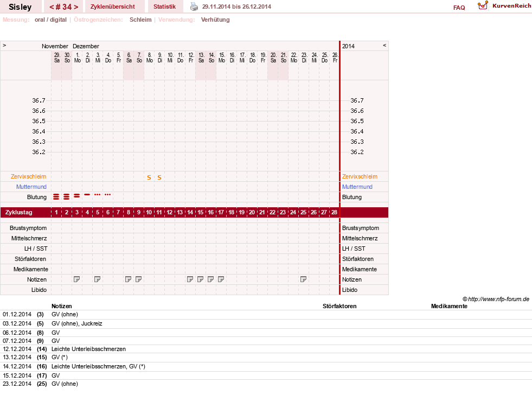Click the 'Verhütung' usage value
The image size is (532, 414).
point(215,20)
